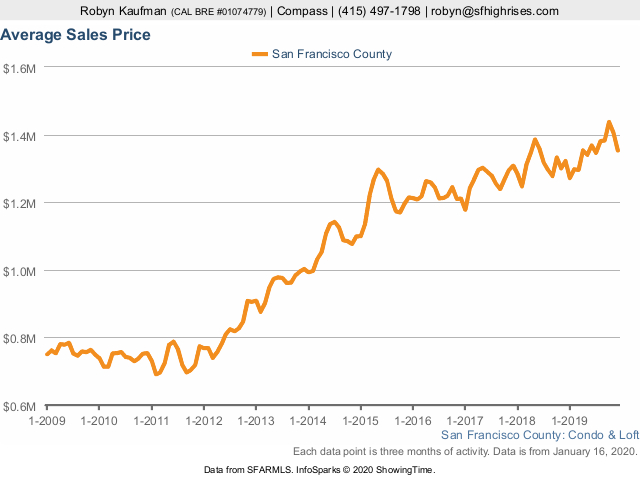Click the 1-2019 x-axis label

tap(569, 420)
